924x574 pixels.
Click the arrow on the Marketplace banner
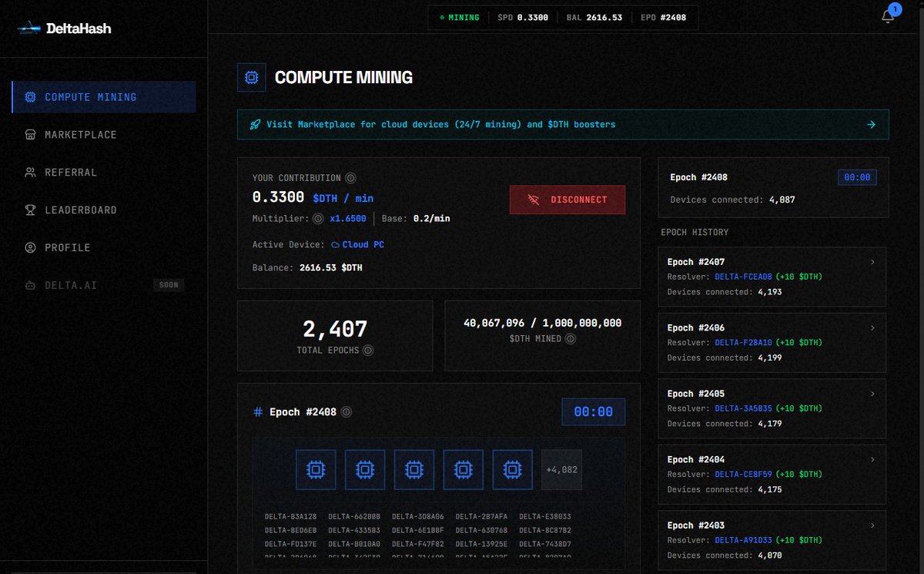tap(871, 124)
